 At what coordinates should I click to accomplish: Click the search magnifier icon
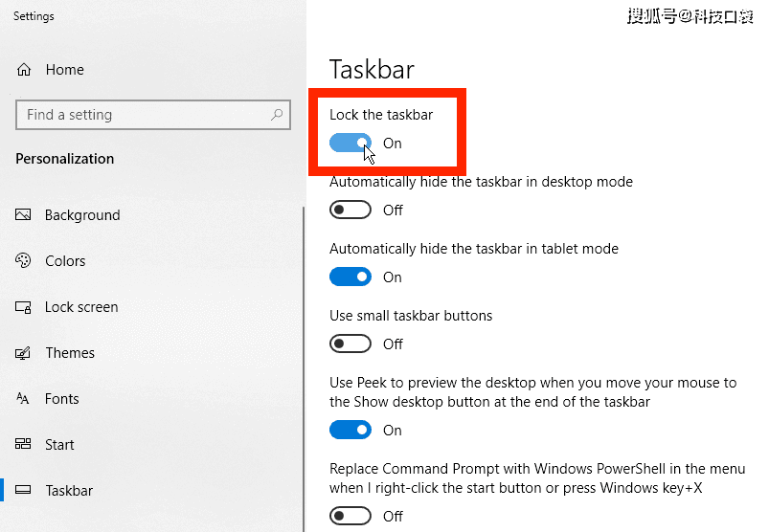click(x=277, y=115)
